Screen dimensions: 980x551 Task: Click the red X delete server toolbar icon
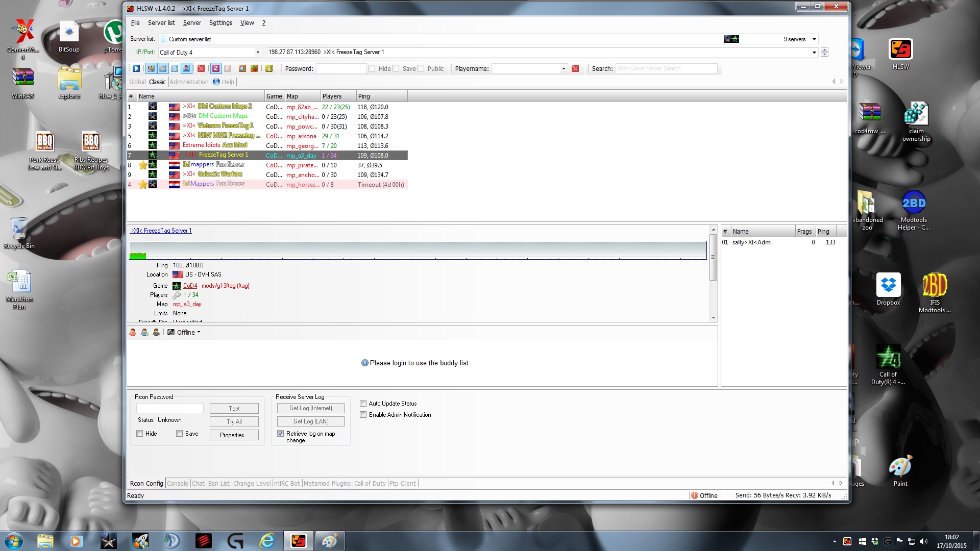click(201, 68)
